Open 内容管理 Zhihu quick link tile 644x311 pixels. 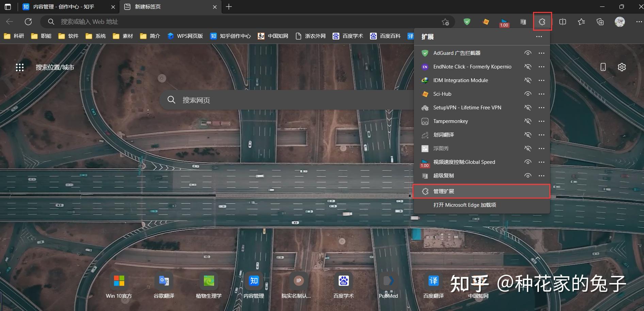pyautogui.click(x=254, y=285)
